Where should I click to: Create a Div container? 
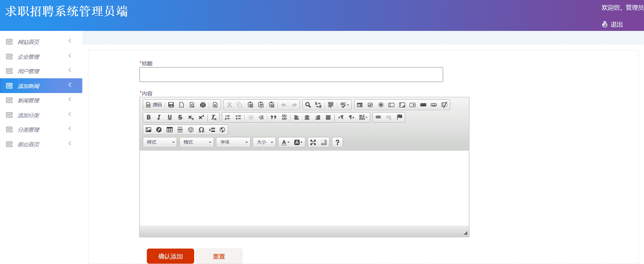[x=284, y=117]
